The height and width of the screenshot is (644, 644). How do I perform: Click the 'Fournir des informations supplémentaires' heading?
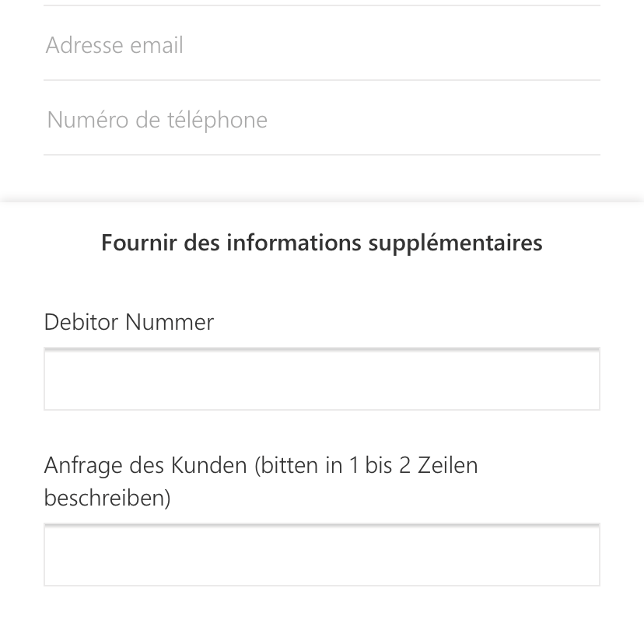tap(321, 243)
